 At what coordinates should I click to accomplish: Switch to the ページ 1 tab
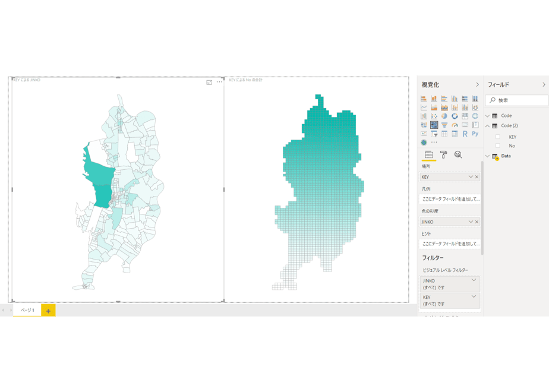tap(27, 310)
